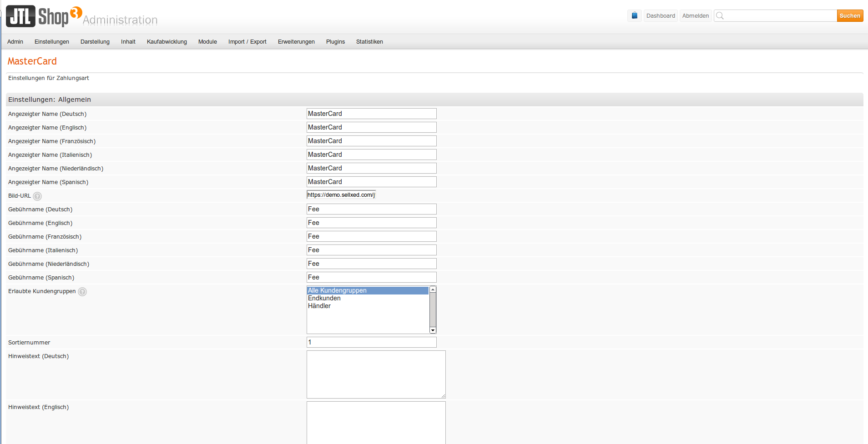The image size is (868, 444).
Task: Click help icon next to Erlaubte Kundengruppen
Action: click(x=82, y=292)
